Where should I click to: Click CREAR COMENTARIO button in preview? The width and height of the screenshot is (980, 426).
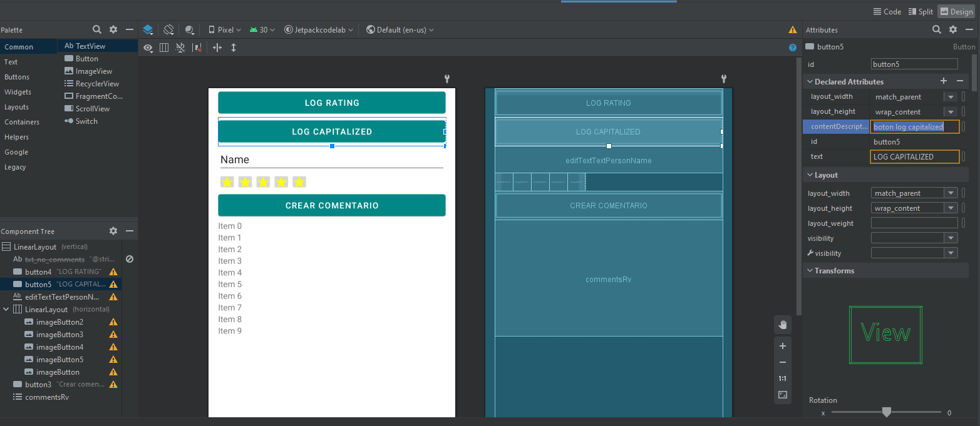point(332,205)
